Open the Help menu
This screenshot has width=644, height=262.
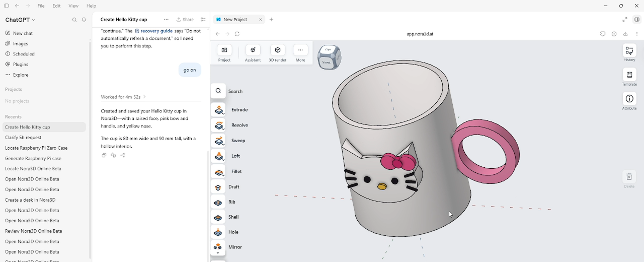tap(91, 6)
